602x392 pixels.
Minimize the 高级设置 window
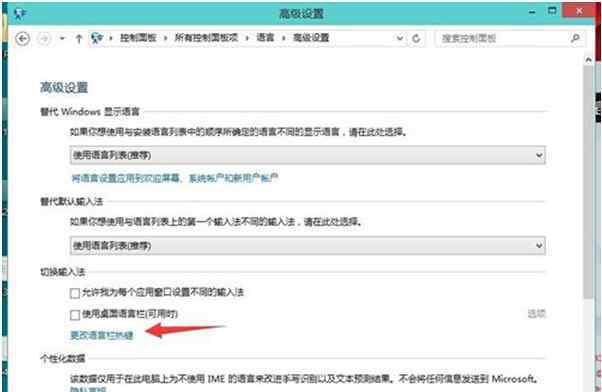[x=532, y=12]
